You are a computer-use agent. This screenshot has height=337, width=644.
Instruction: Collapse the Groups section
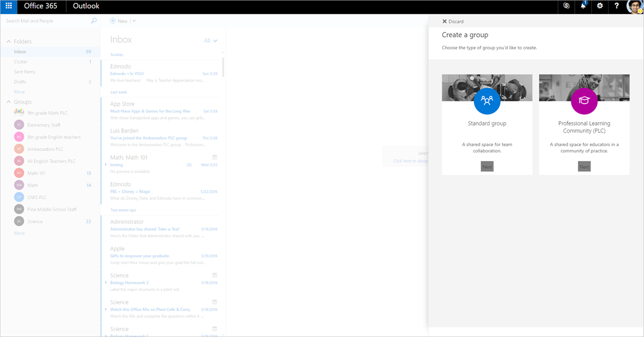coord(8,101)
